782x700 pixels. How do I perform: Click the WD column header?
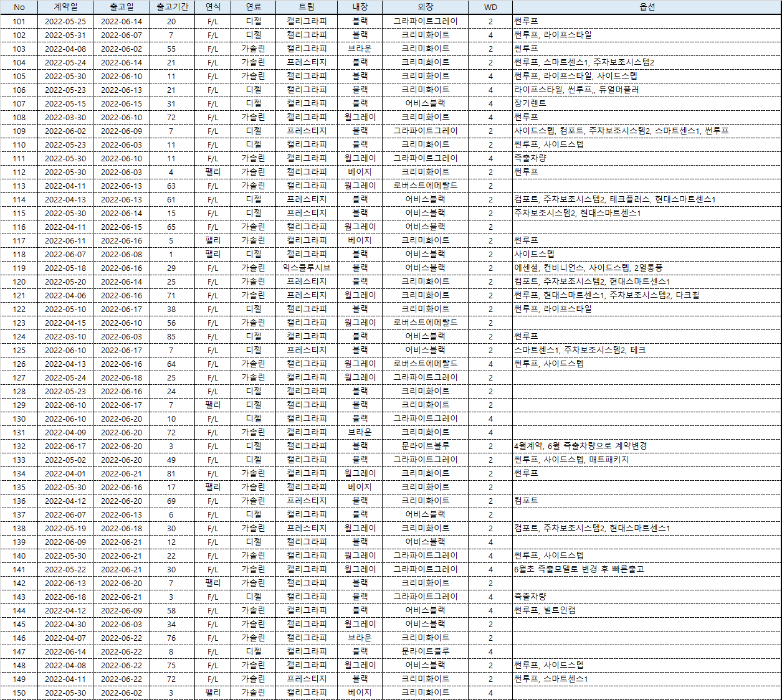click(490, 7)
